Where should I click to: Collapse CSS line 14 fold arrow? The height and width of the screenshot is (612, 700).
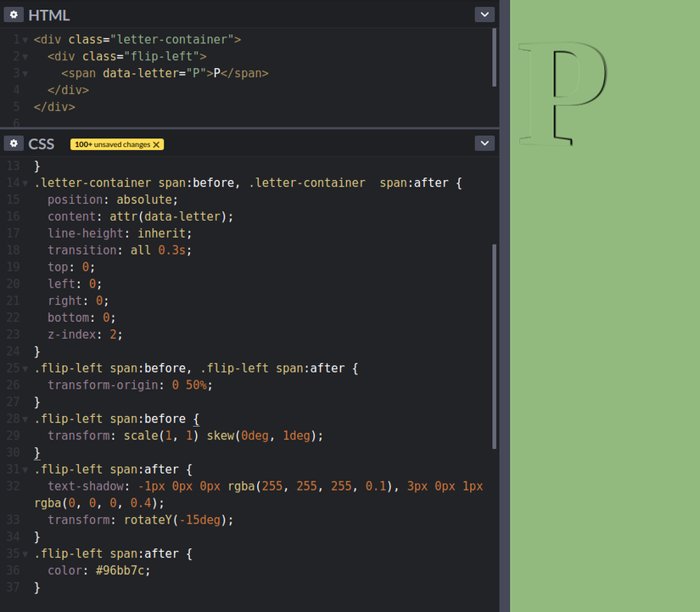coord(25,183)
